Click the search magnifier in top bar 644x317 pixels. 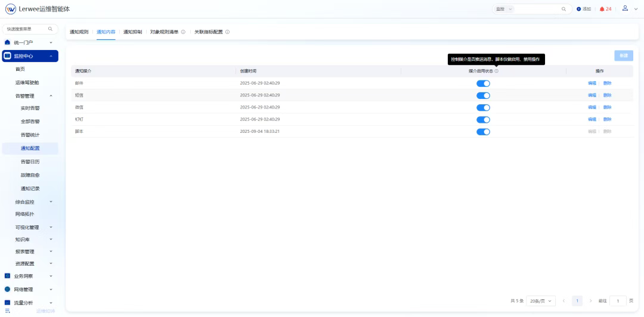click(563, 9)
